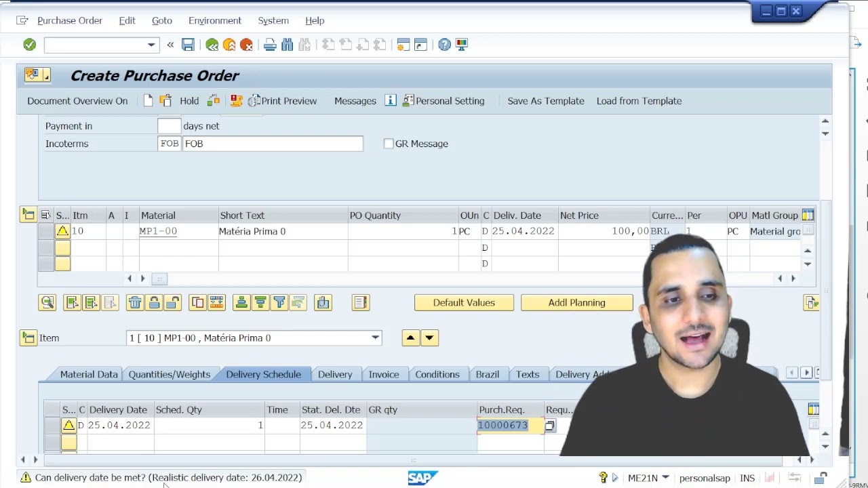Open the command field dropdown arrow
The height and width of the screenshot is (488, 868).
151,45
